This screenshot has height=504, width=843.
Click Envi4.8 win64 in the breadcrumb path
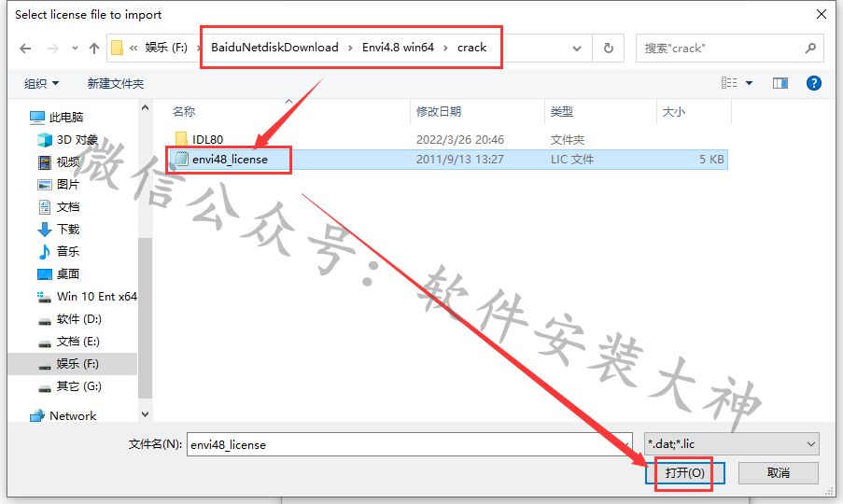(398, 48)
